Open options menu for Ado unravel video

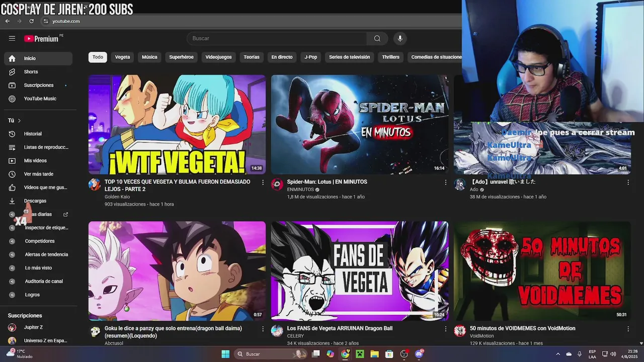(628, 183)
